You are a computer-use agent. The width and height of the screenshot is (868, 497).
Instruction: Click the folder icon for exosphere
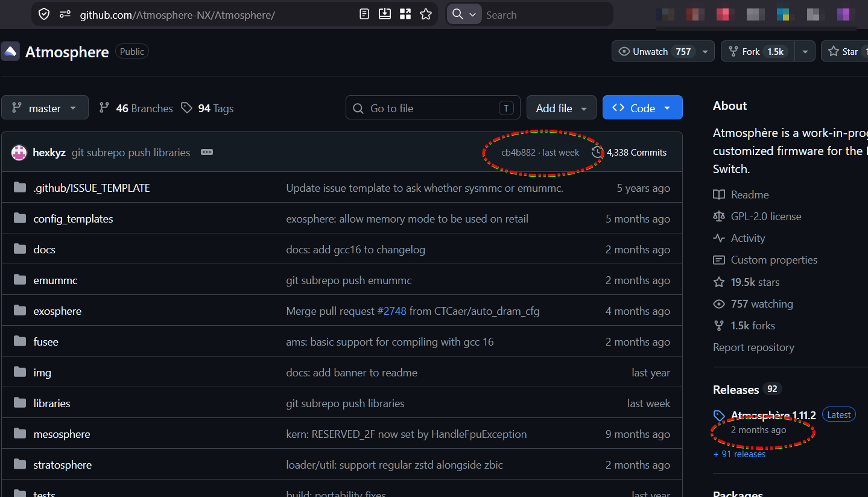click(20, 311)
